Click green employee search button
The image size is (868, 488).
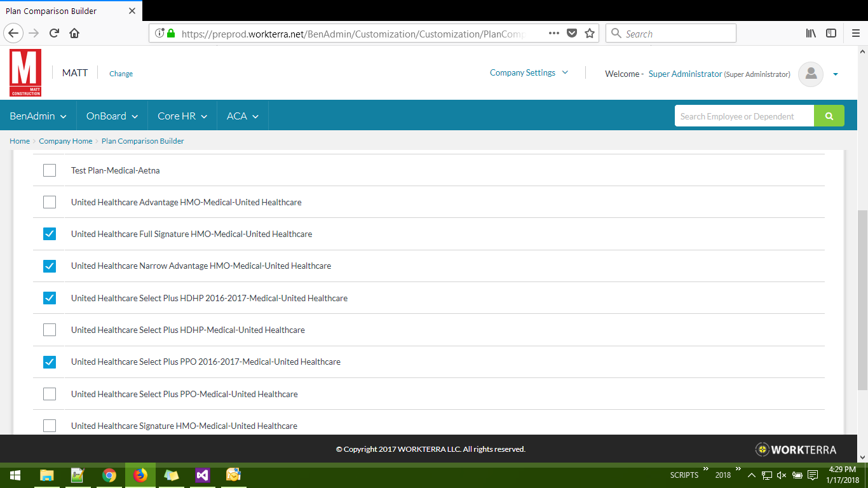(x=829, y=116)
